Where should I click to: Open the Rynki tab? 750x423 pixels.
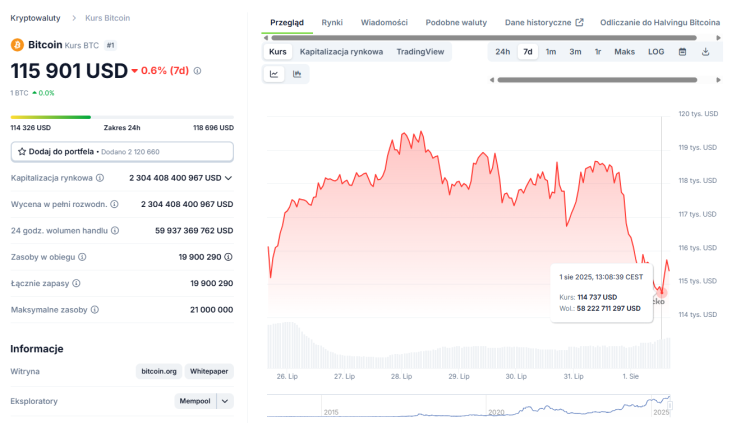332,22
